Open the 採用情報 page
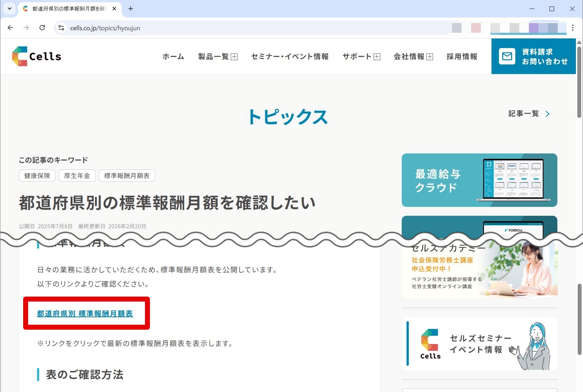The height and width of the screenshot is (392, 583). pyautogui.click(x=462, y=57)
